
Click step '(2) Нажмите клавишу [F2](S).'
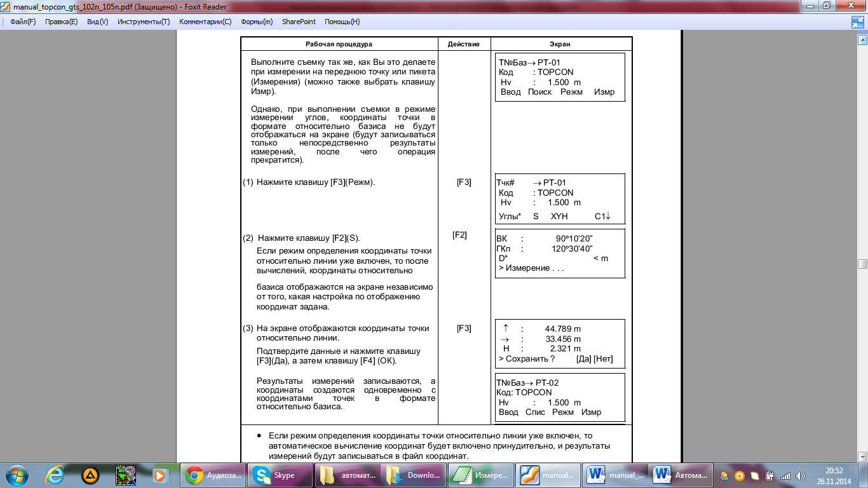click(301, 238)
